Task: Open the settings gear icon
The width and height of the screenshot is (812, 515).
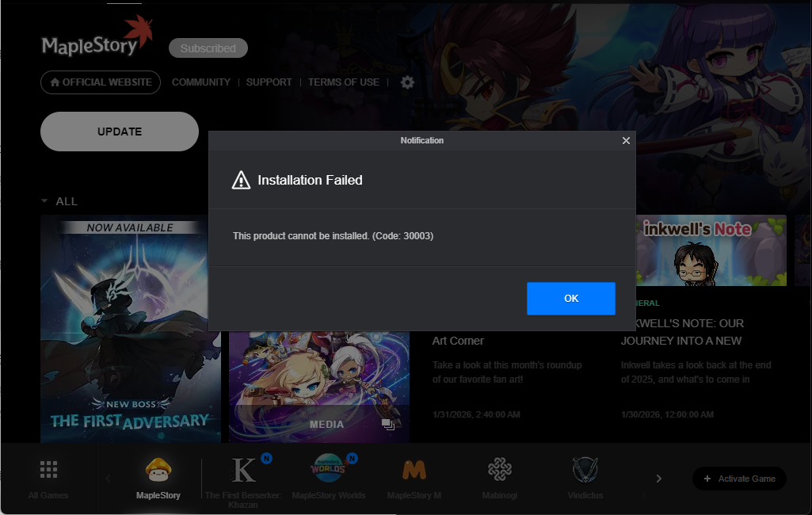Action: tap(407, 82)
